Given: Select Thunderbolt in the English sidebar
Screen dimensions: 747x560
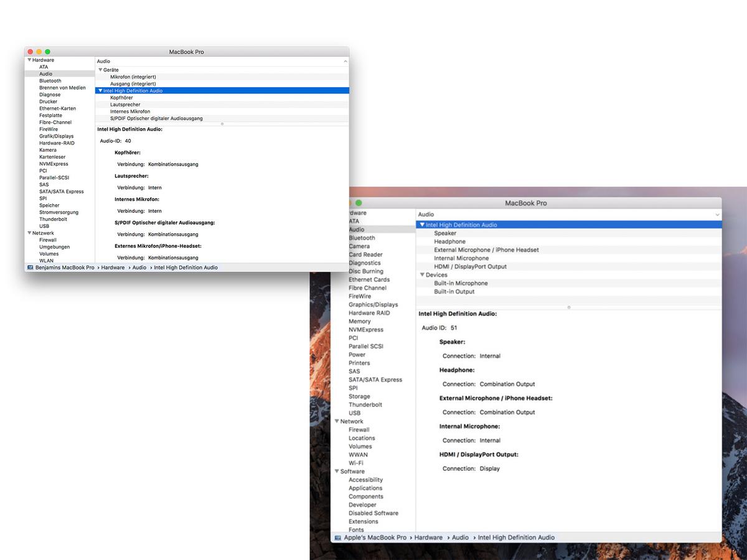Looking at the screenshot, I should [365, 404].
